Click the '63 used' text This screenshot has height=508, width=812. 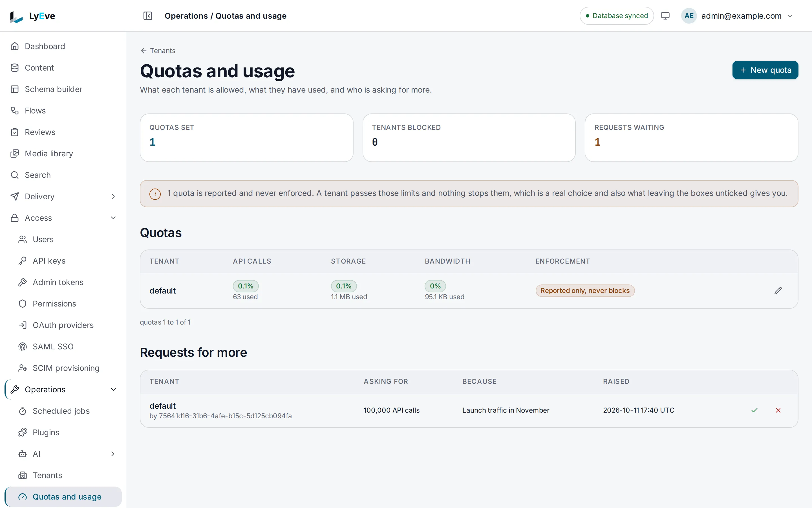click(245, 297)
